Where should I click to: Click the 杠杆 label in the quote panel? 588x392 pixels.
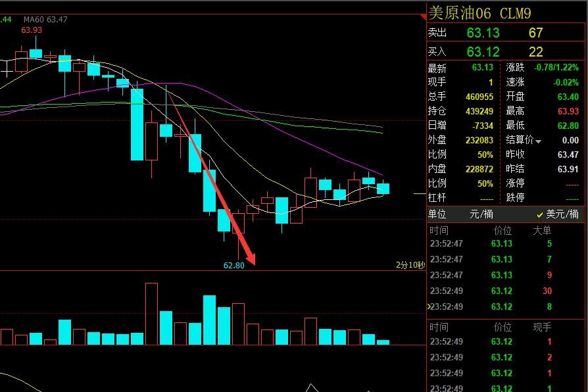click(437, 198)
